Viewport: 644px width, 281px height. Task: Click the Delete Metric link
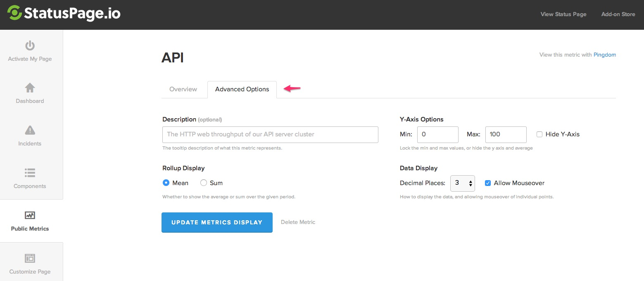[298, 222]
